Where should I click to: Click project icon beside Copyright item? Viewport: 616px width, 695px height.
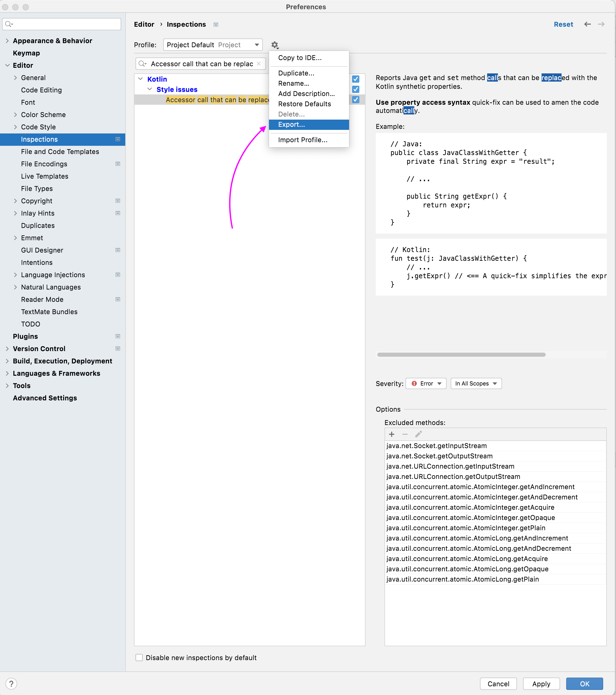click(118, 201)
